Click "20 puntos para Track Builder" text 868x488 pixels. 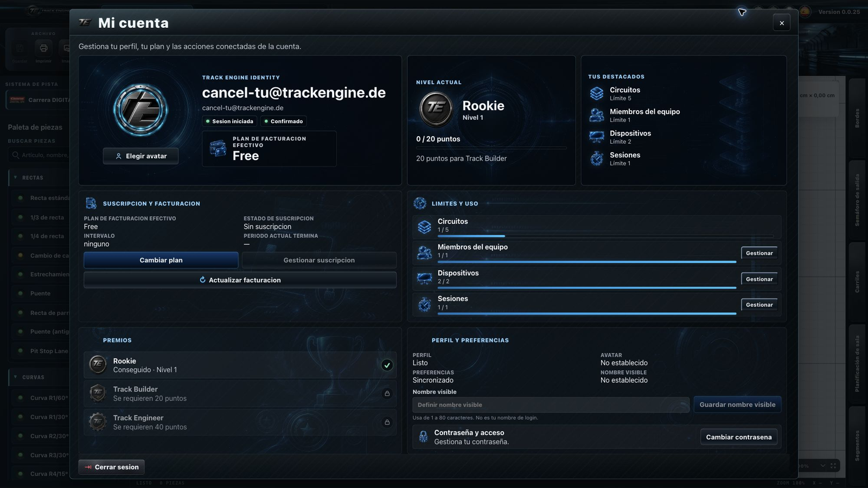461,158
